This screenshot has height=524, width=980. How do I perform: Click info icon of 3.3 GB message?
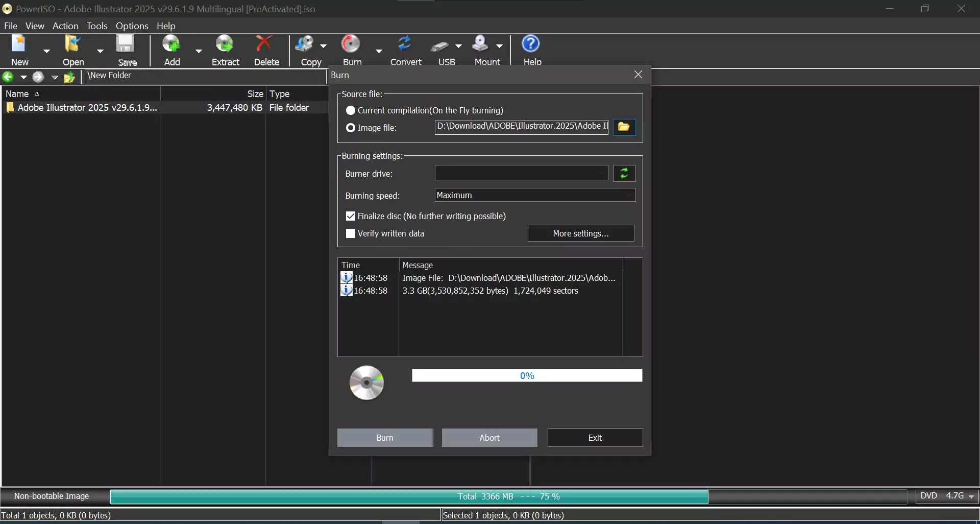click(346, 290)
